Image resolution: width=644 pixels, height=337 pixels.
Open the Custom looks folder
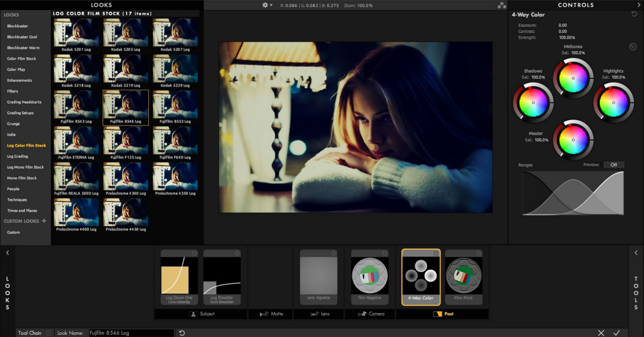[x=13, y=232]
